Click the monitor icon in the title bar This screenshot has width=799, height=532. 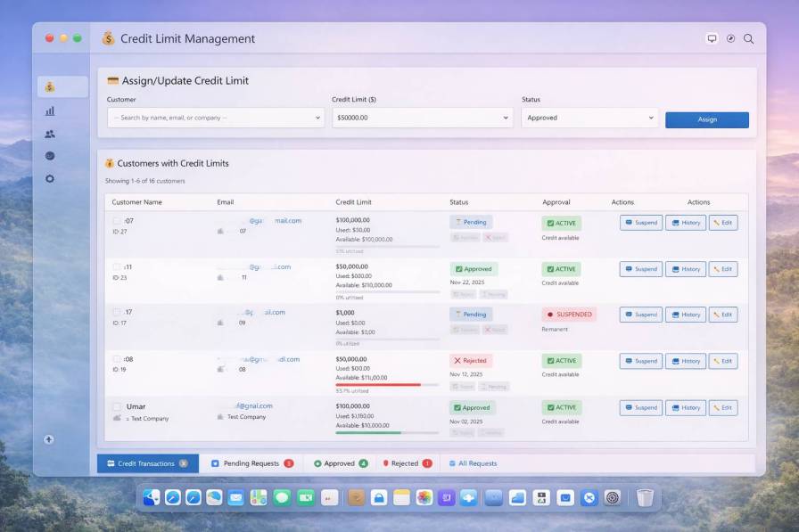click(x=711, y=38)
